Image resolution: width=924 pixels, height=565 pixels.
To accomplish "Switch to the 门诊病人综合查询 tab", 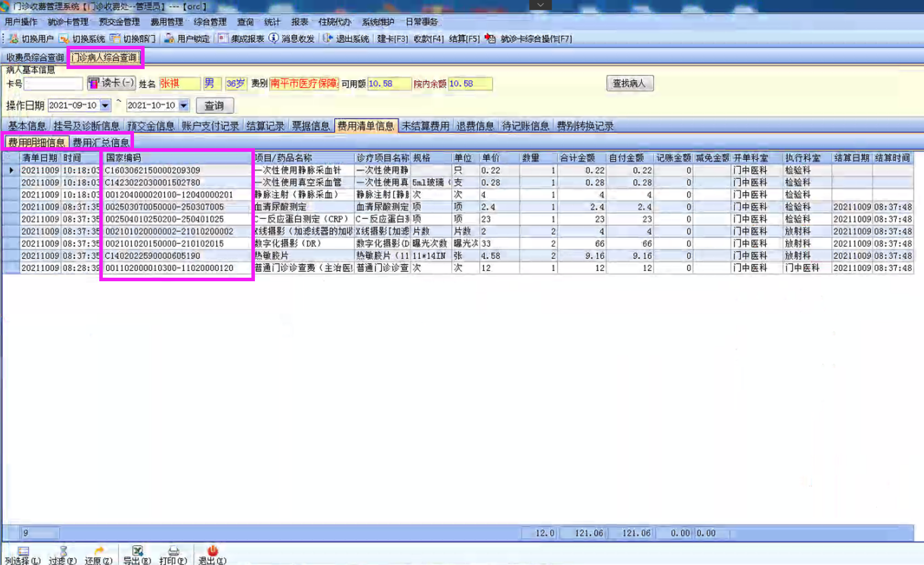I will tap(105, 57).
